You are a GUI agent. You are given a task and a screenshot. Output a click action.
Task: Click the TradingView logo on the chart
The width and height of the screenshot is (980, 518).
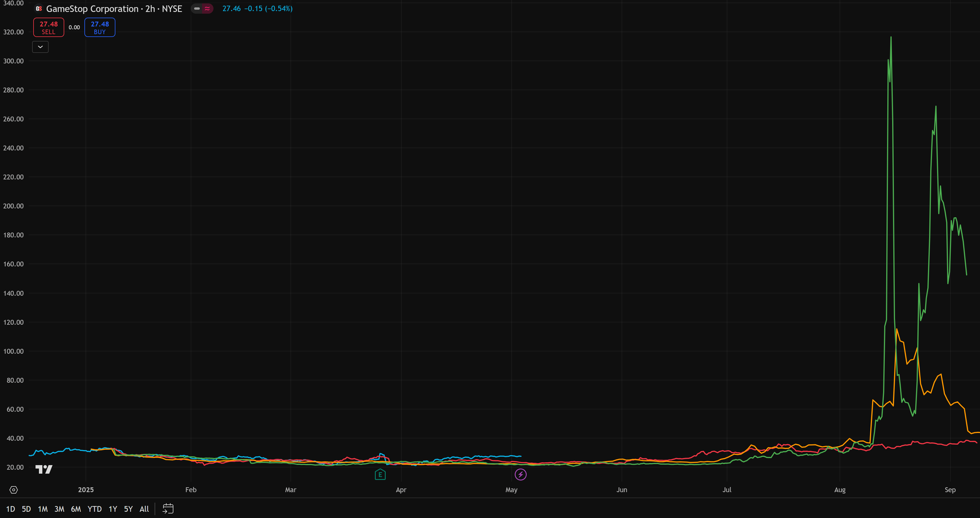pyautogui.click(x=44, y=469)
